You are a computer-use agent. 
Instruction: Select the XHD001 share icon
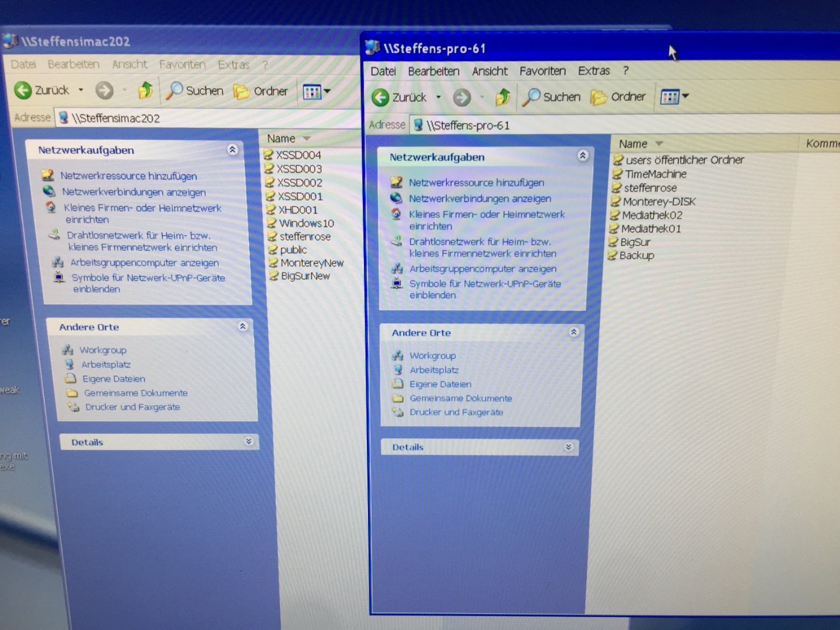point(271,209)
